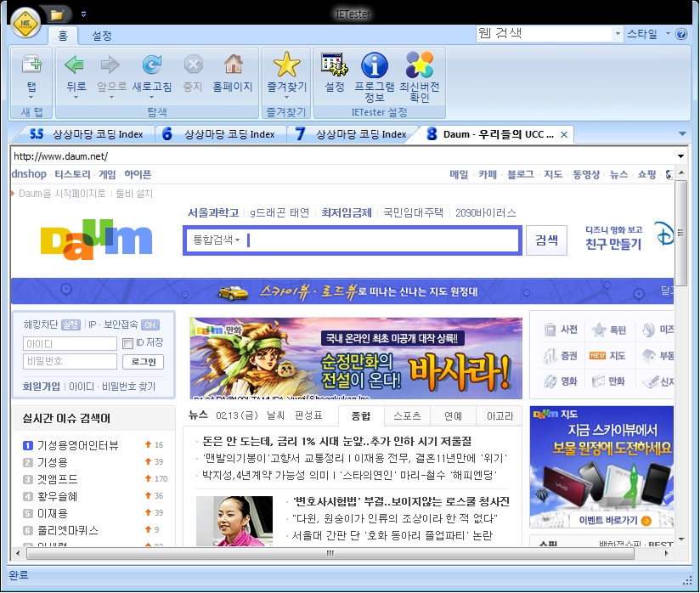Open the quick access toolbar dropdown
Screen dimensions: 700x593
point(83,14)
